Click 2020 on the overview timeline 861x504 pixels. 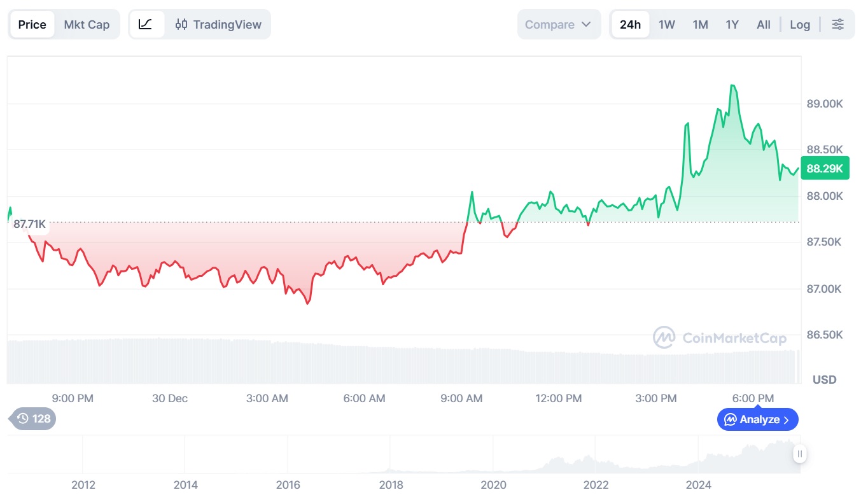pyautogui.click(x=493, y=485)
